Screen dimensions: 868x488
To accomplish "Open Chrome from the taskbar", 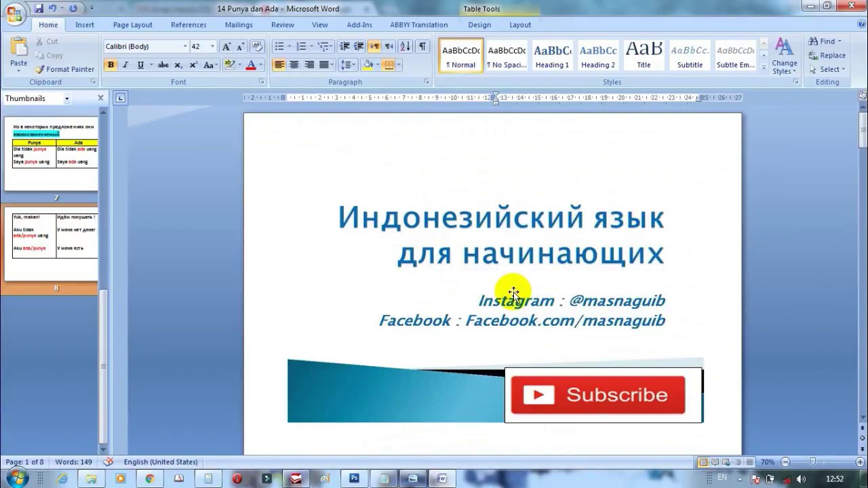I will 149,479.
